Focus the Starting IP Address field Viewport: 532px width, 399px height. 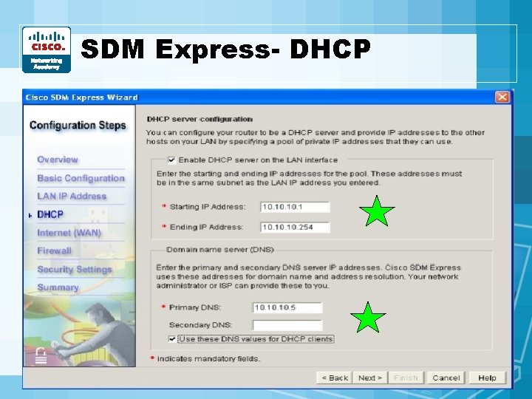[295, 207]
